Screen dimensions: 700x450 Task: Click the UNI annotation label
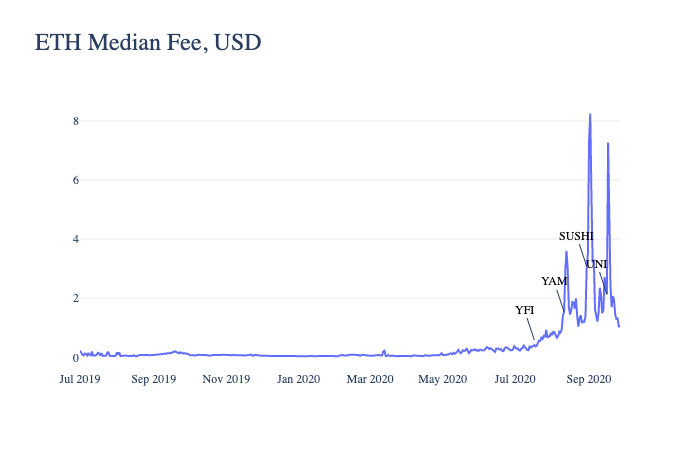[596, 264]
